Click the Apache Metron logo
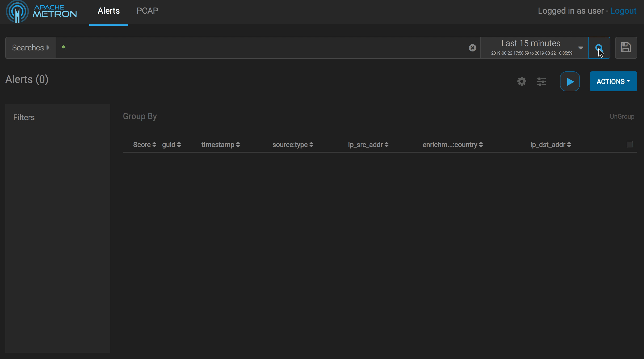The width and height of the screenshot is (644, 359). 41,12
